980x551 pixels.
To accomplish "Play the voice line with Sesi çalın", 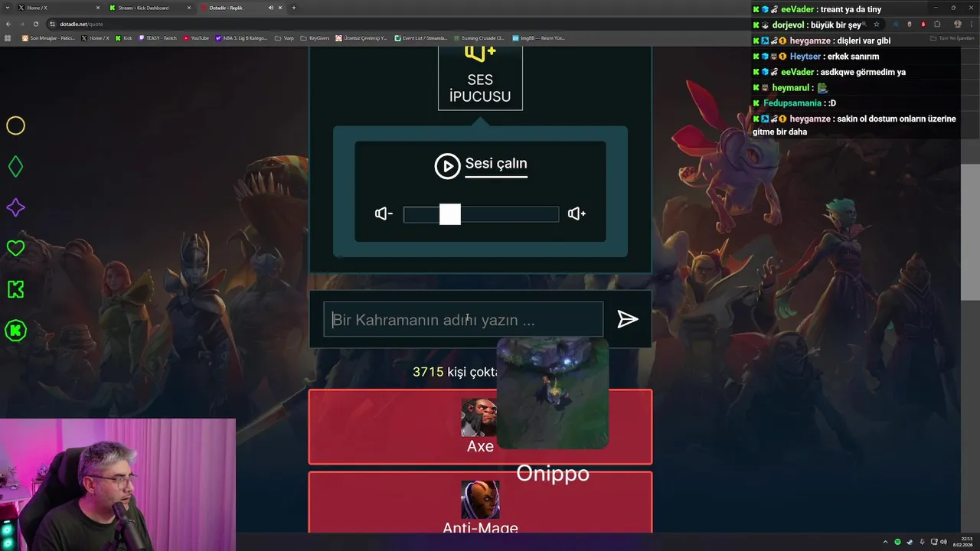I will pos(481,165).
